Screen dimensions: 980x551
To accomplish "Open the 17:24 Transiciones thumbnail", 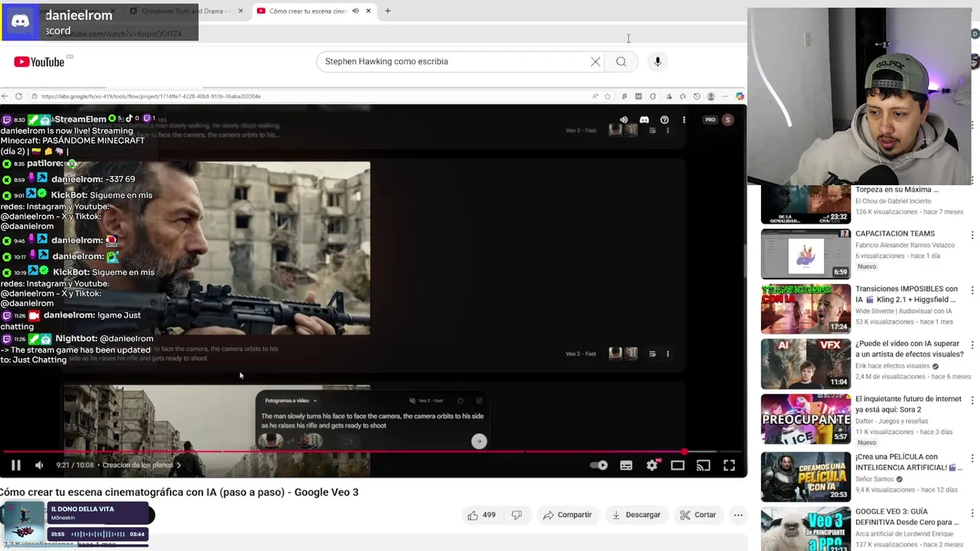I will point(805,309).
